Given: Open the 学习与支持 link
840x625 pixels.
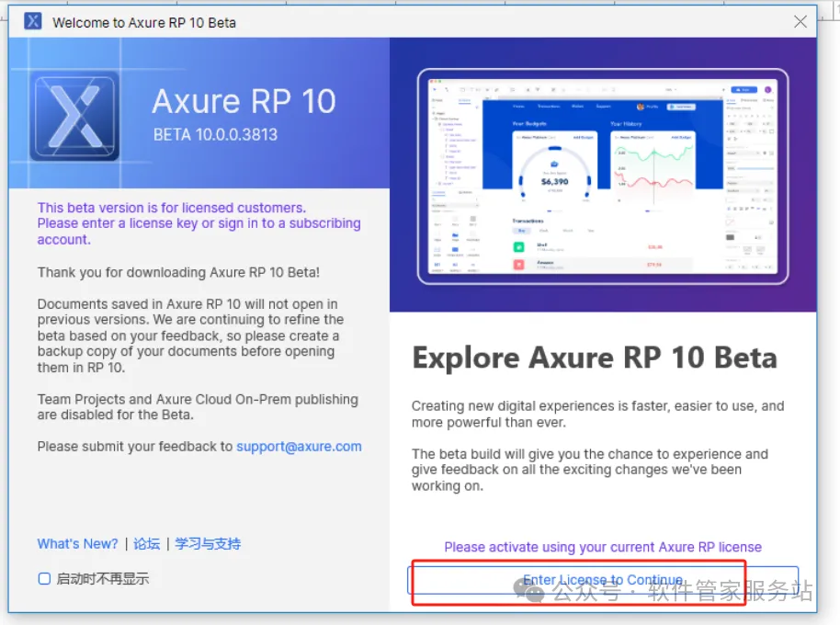Looking at the screenshot, I should [x=208, y=543].
